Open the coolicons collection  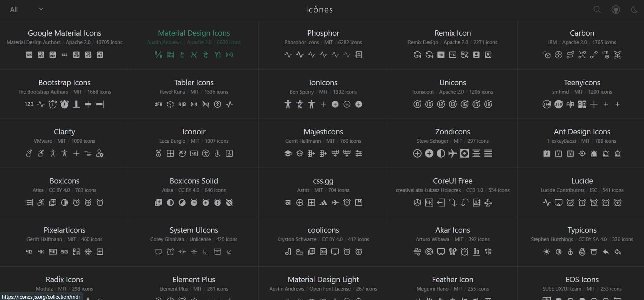pos(323,242)
